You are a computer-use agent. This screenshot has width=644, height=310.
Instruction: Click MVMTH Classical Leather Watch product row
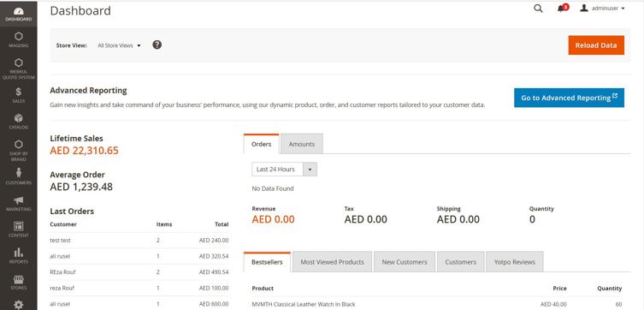point(436,304)
